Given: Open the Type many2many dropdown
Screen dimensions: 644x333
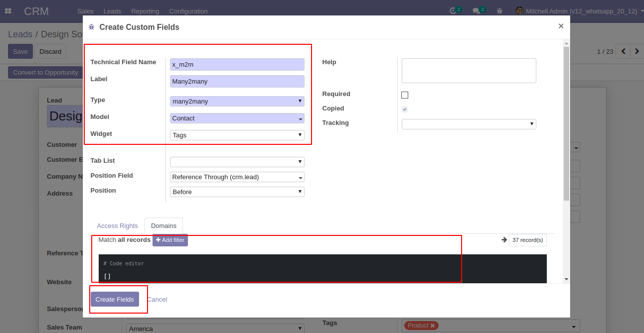Looking at the screenshot, I should point(237,101).
